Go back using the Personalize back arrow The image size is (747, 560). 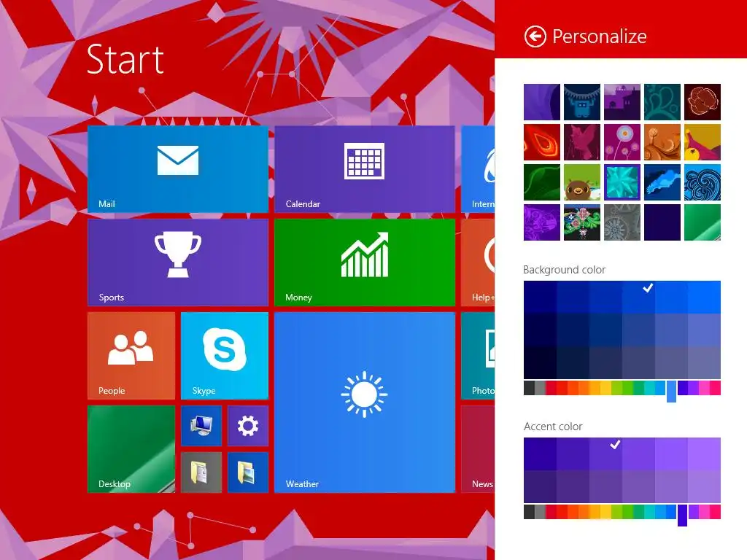point(535,36)
